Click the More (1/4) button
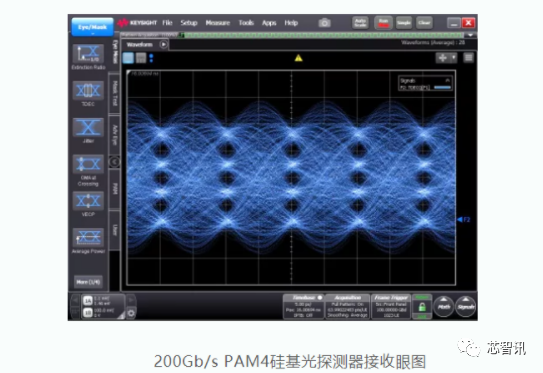The image size is (543, 373). pyautogui.click(x=88, y=282)
